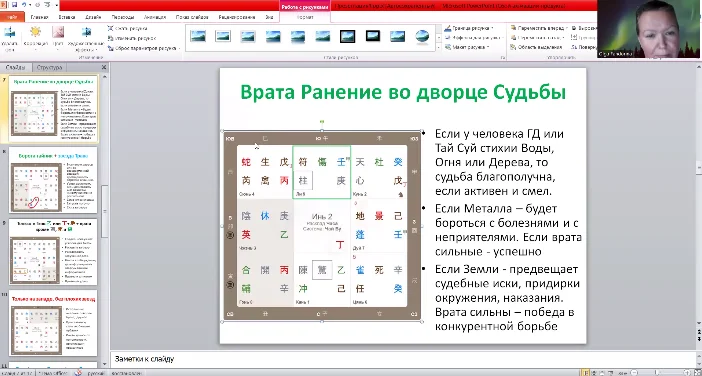The width and height of the screenshot is (702, 376).
Task: Click the rotation handle above the chart image
Action: 322,121
